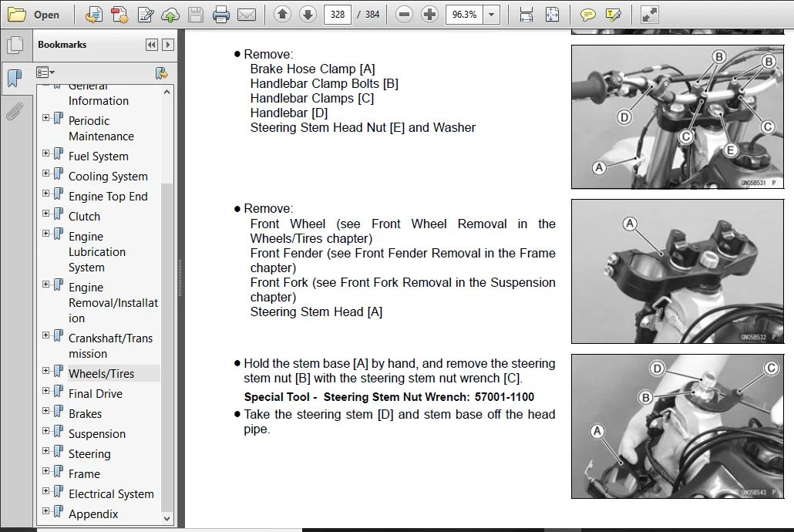794x532 pixels.
Task: Select the Appendix bookmark
Action: pyautogui.click(x=93, y=514)
